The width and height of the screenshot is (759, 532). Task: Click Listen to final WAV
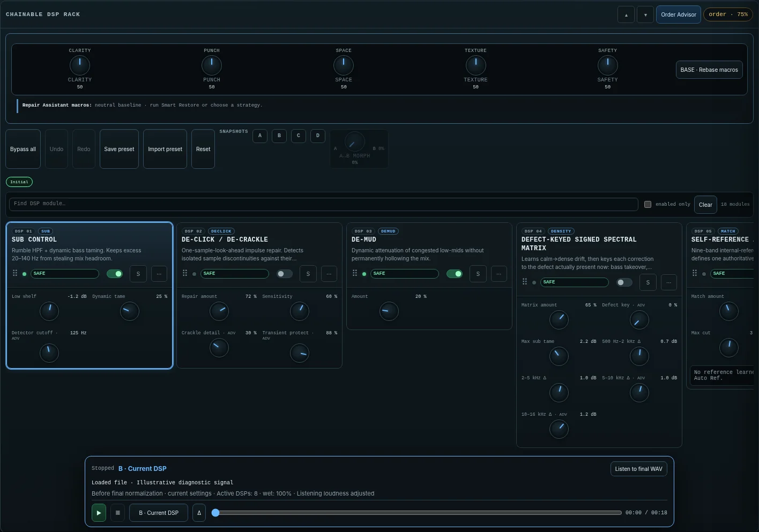click(x=639, y=469)
